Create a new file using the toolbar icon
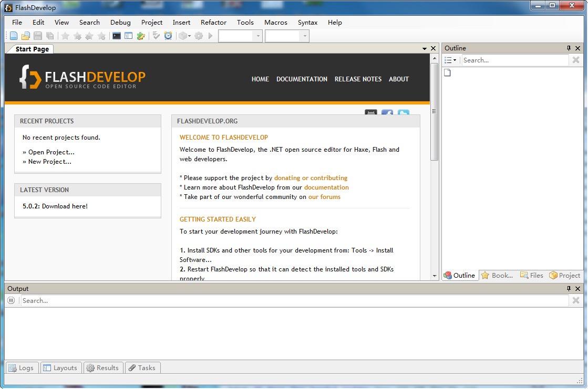588x389 pixels. pyautogui.click(x=13, y=36)
